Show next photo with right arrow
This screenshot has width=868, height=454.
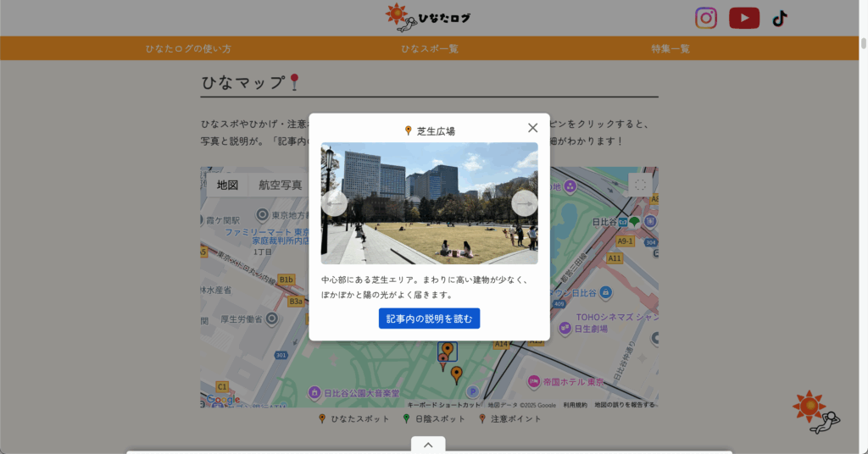tap(524, 203)
